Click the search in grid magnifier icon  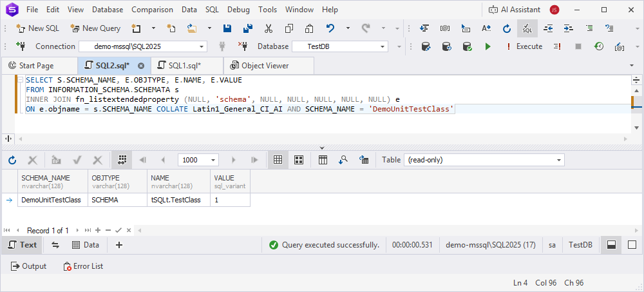click(x=343, y=160)
